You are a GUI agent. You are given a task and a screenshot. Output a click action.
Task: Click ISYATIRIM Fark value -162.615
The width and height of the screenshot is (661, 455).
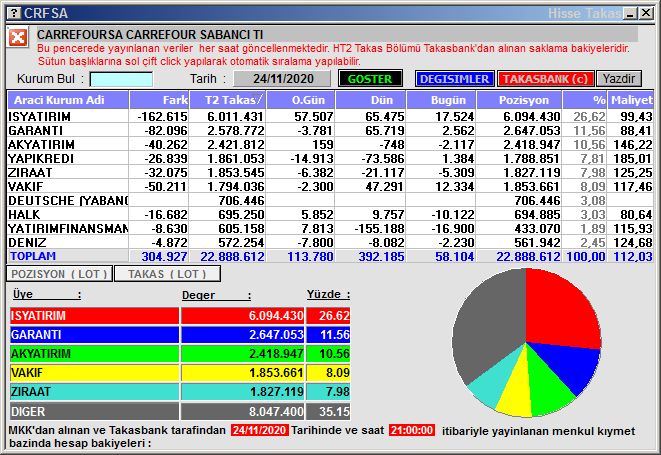162,116
